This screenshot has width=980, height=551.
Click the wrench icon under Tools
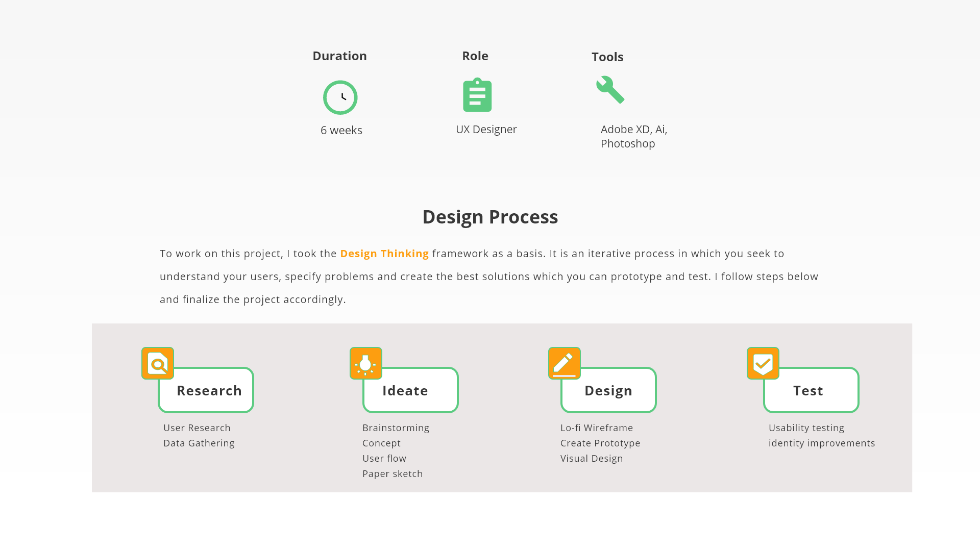pyautogui.click(x=610, y=89)
